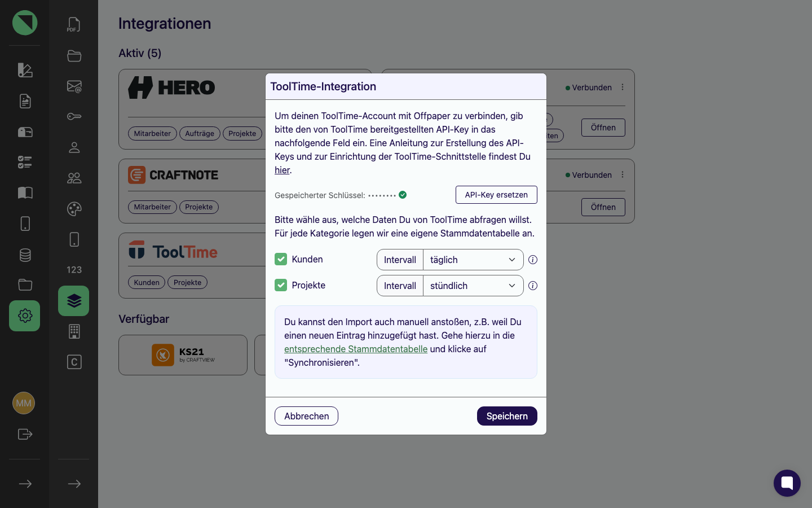Click the HERO Projekte tag
This screenshot has height=508, width=812.
[x=242, y=134]
